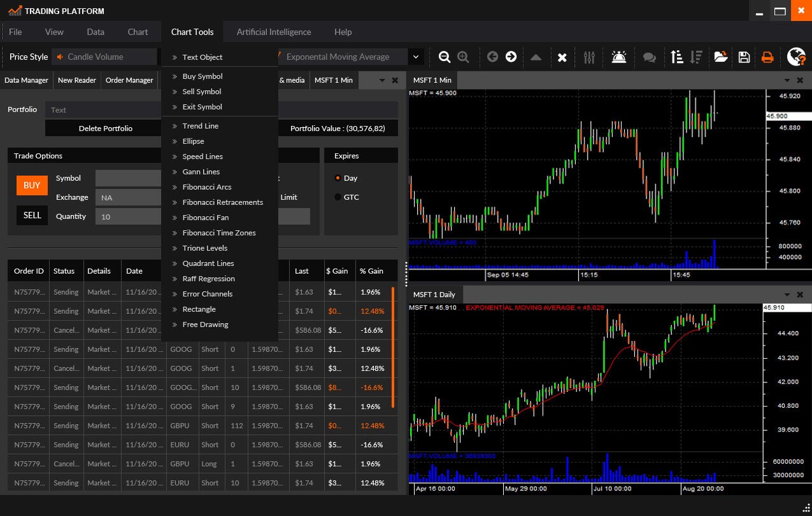Go back with the left arrow icon
Image resolution: width=812 pixels, height=516 pixels.
492,57
